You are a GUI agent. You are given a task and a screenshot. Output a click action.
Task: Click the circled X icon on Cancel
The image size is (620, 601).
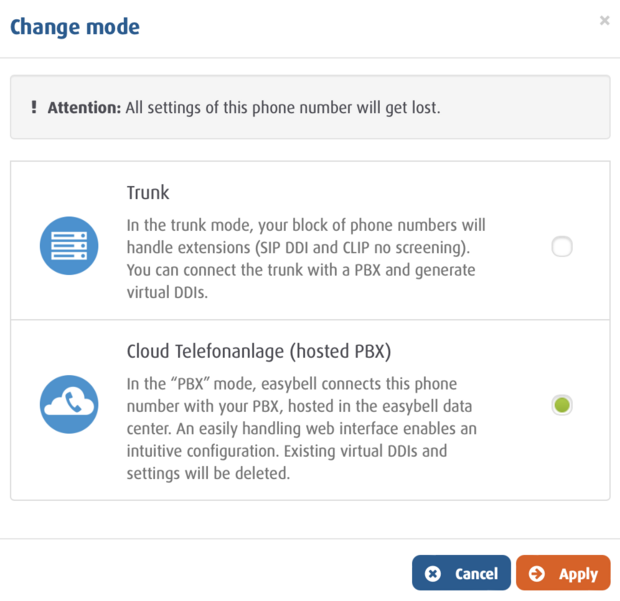(432, 574)
